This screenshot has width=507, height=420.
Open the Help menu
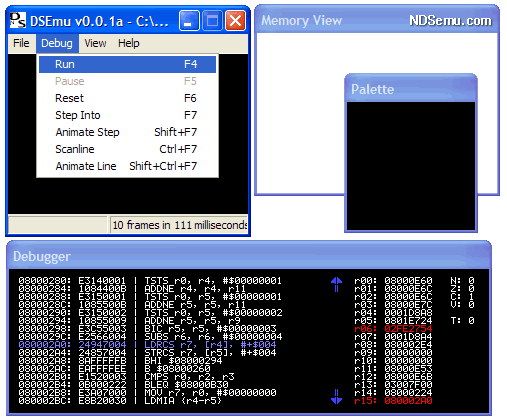129,43
